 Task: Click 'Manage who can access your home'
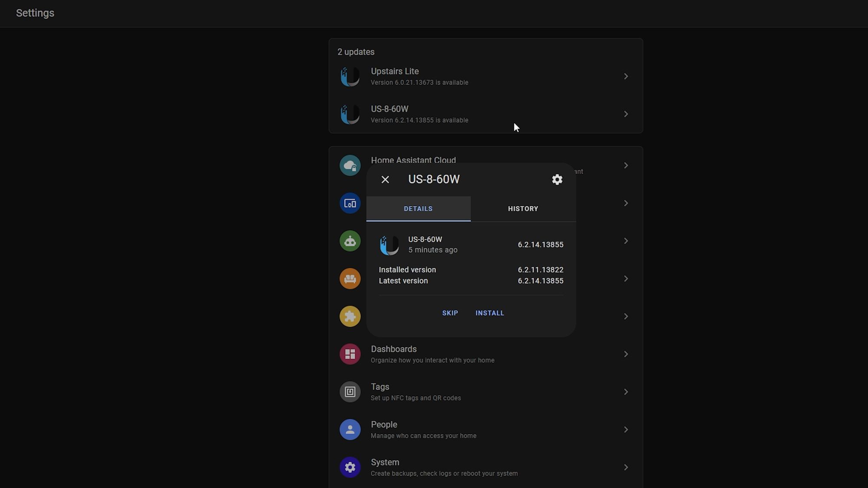point(424,436)
